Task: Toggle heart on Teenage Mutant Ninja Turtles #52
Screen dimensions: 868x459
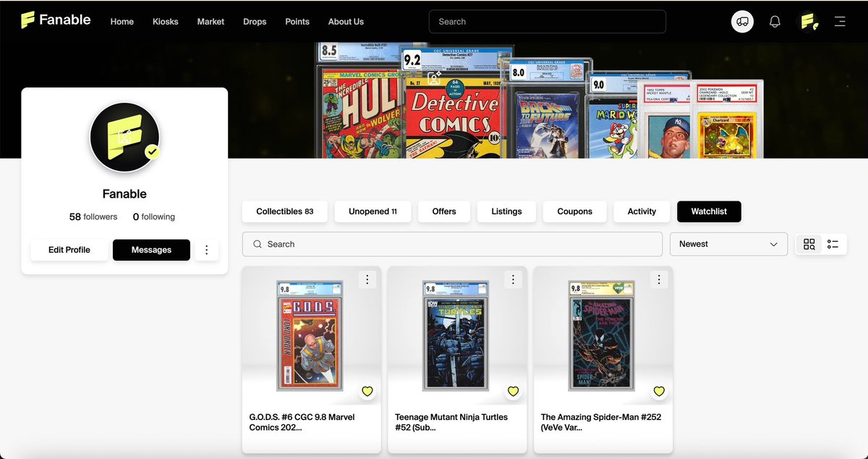Action: point(514,391)
